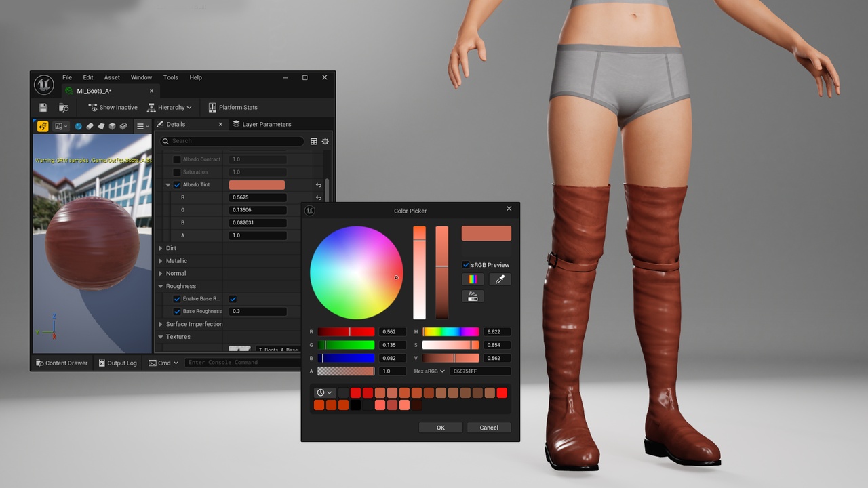Image resolution: width=868 pixels, height=488 pixels.
Task: Open the Asset menu
Action: [112, 77]
